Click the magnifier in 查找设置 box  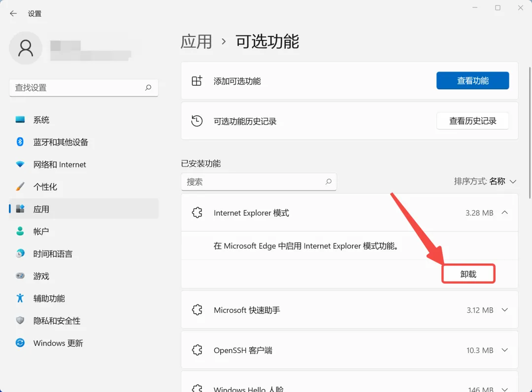coord(148,88)
